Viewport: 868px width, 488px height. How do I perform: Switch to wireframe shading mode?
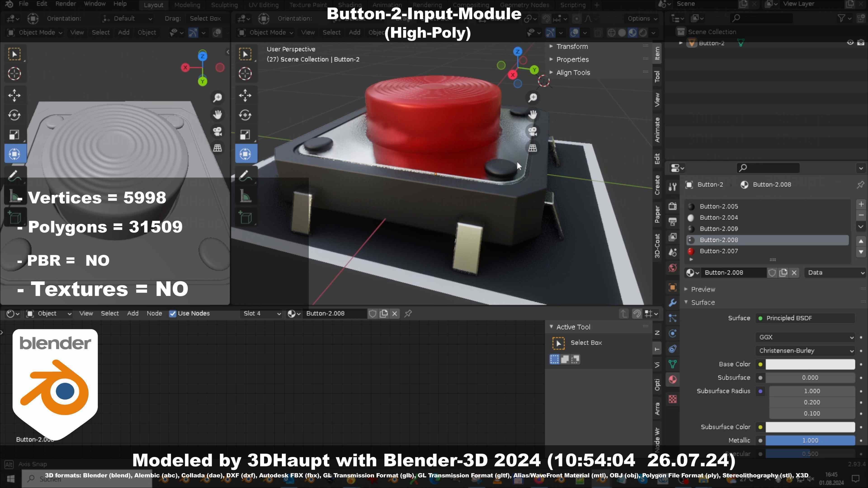(x=611, y=33)
